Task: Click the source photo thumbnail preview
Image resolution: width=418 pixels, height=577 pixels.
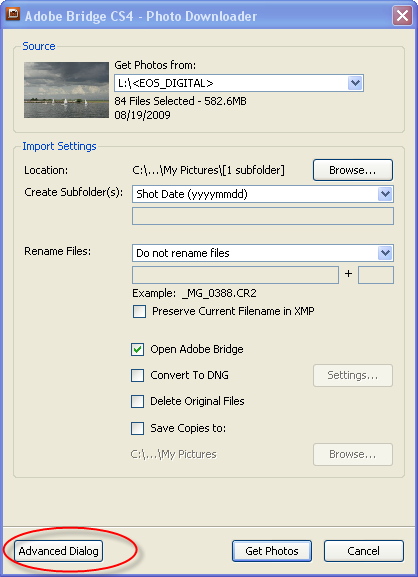Action: click(66, 90)
